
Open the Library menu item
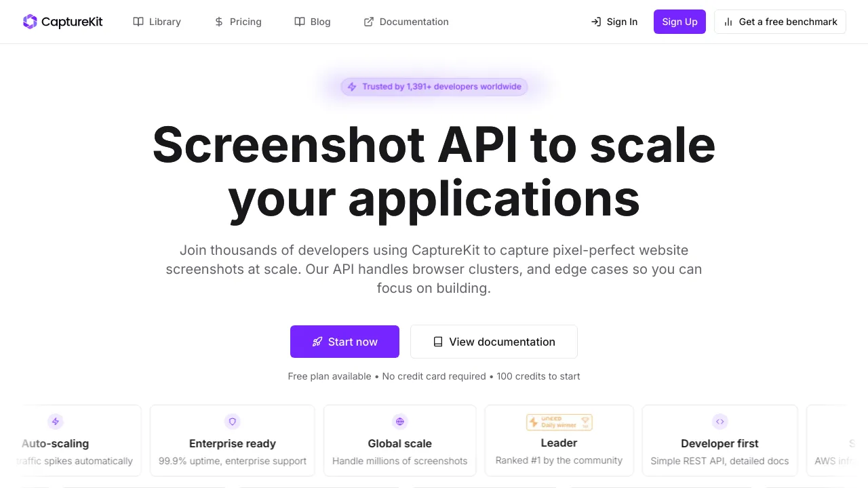(157, 22)
